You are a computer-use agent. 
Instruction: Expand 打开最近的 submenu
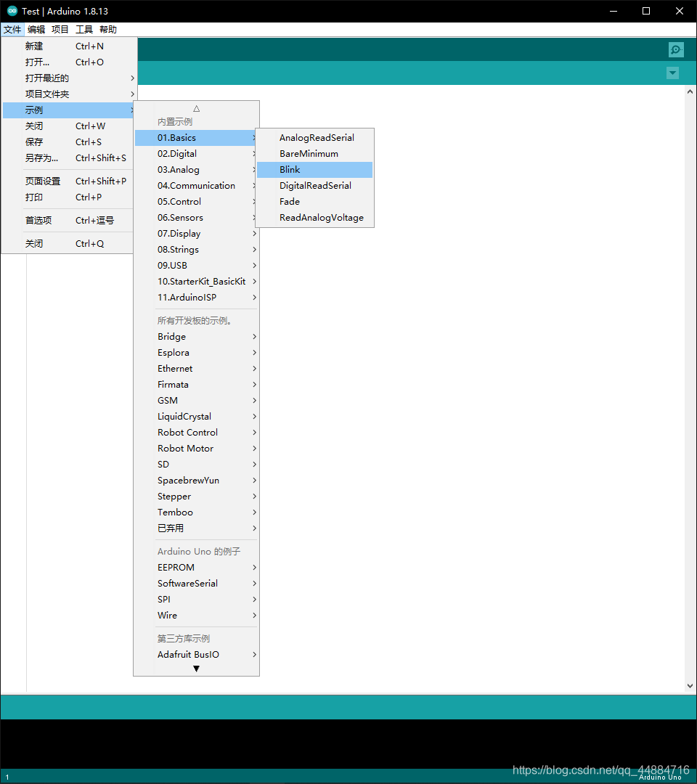(70, 78)
